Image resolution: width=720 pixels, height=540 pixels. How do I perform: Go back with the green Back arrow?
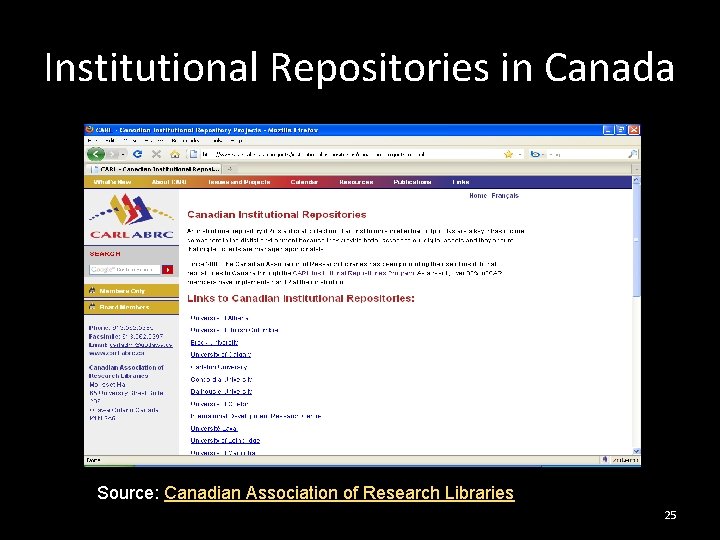[96, 154]
